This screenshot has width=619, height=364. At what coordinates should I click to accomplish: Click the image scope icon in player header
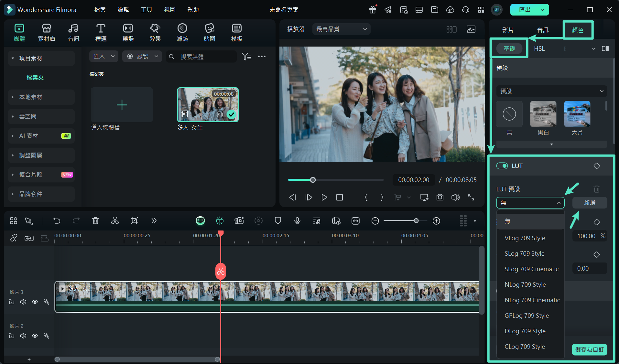point(471,29)
